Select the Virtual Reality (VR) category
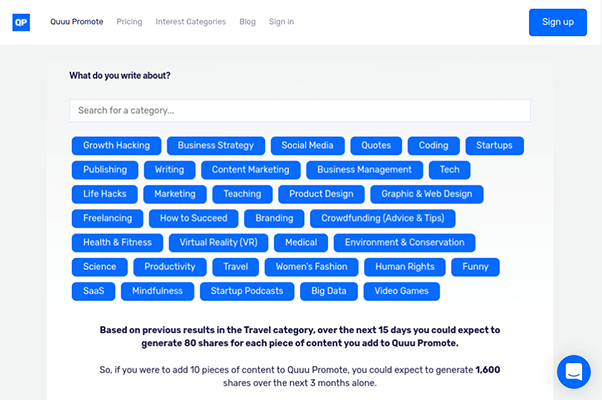Image resolution: width=602 pixels, height=400 pixels. click(x=214, y=243)
